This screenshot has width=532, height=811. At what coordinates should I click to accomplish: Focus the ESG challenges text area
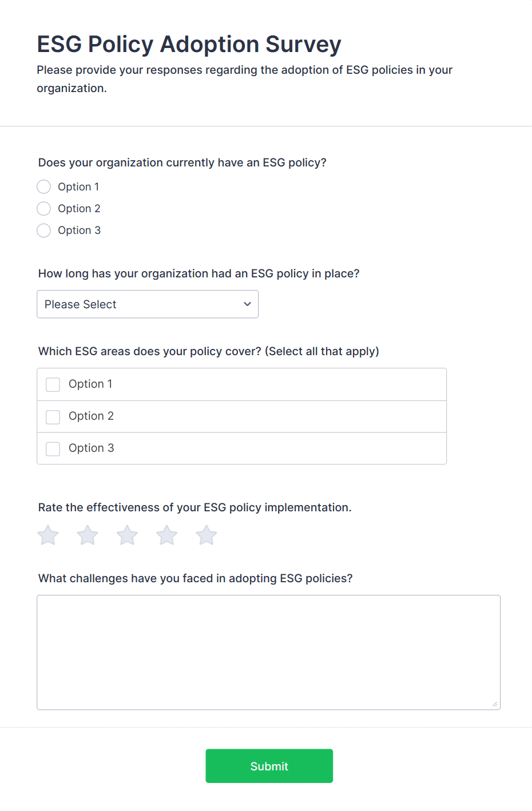click(268, 652)
